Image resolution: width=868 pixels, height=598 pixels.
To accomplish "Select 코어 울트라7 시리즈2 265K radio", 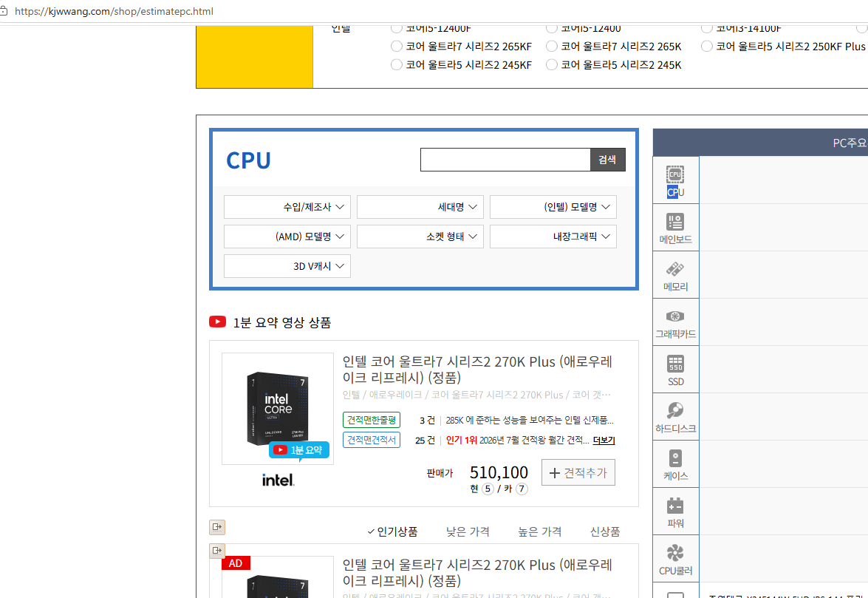I will click(551, 47).
